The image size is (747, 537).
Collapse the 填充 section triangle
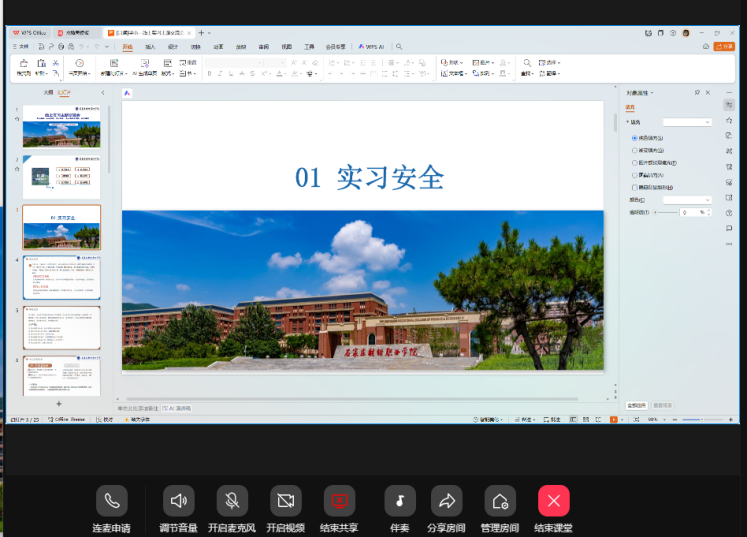pos(627,122)
